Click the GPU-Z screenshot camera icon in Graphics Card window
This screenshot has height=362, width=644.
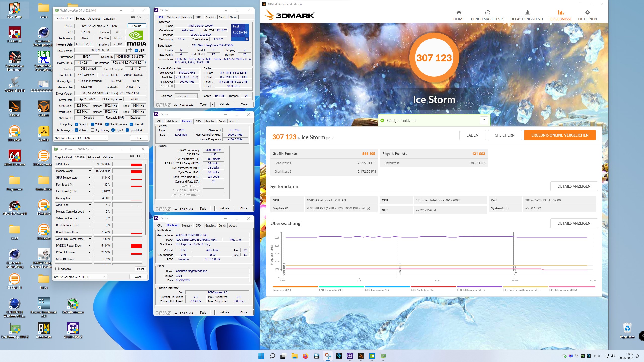tap(132, 17)
